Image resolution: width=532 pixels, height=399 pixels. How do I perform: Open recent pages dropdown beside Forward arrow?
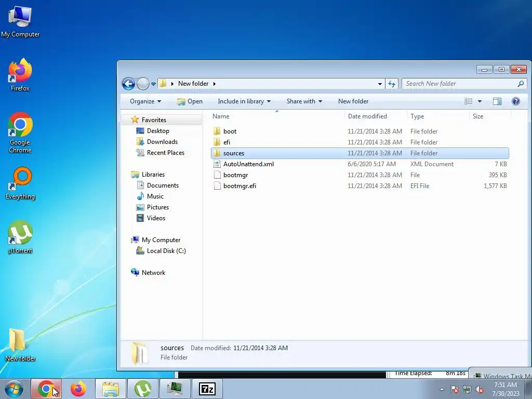pos(153,84)
